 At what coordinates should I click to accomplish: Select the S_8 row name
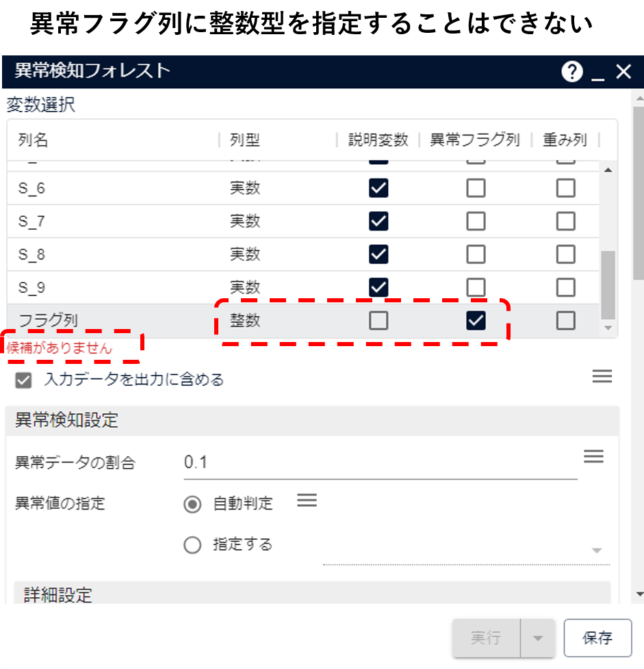pyautogui.click(x=31, y=254)
